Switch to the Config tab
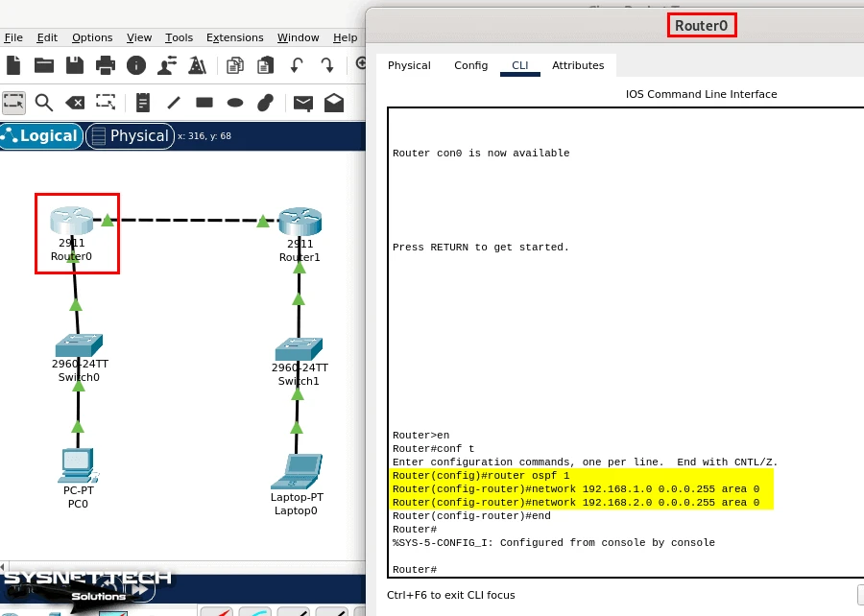This screenshot has width=864, height=616. (470, 65)
